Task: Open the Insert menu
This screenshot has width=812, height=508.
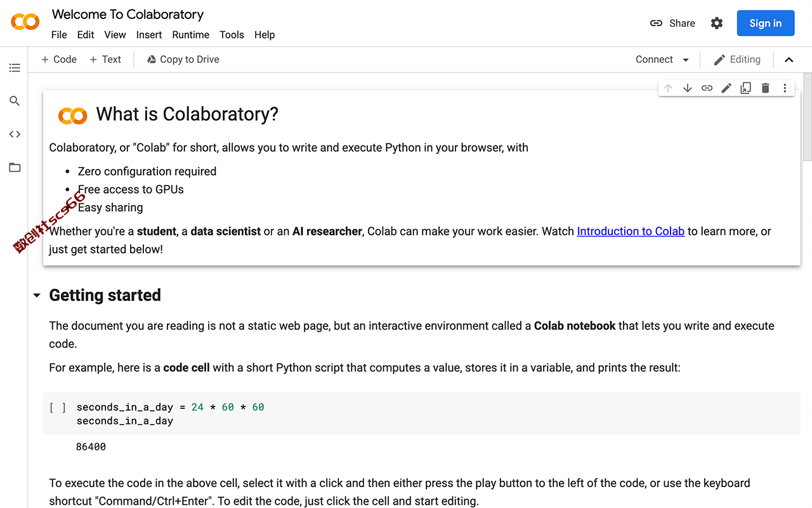Action: 149,35
